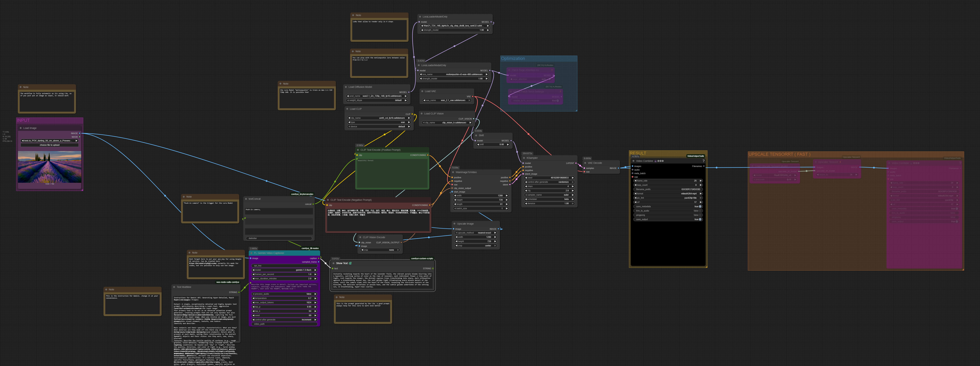This screenshot has height=366, width=980.
Task: Collapse the Load Image node via its dot
Action: pyautogui.click(x=21, y=128)
